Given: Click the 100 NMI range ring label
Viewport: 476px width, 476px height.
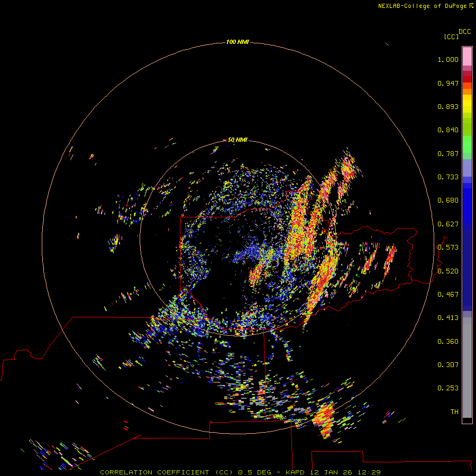Looking at the screenshot, I should tap(237, 42).
